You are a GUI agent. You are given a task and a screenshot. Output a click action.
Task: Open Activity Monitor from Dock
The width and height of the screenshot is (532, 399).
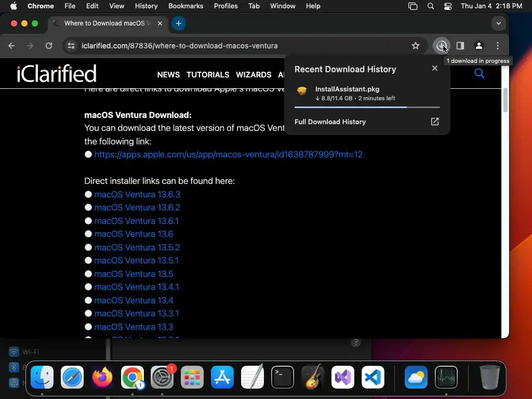(446, 377)
